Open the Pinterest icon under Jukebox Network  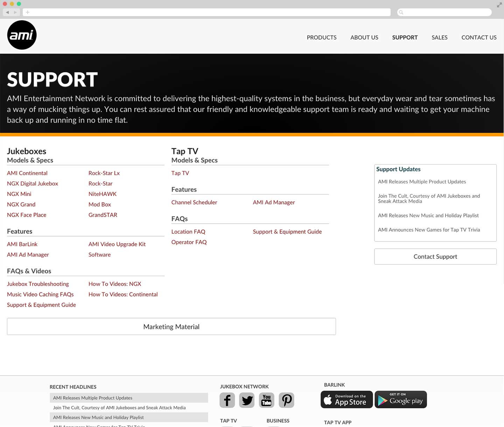[x=286, y=400]
